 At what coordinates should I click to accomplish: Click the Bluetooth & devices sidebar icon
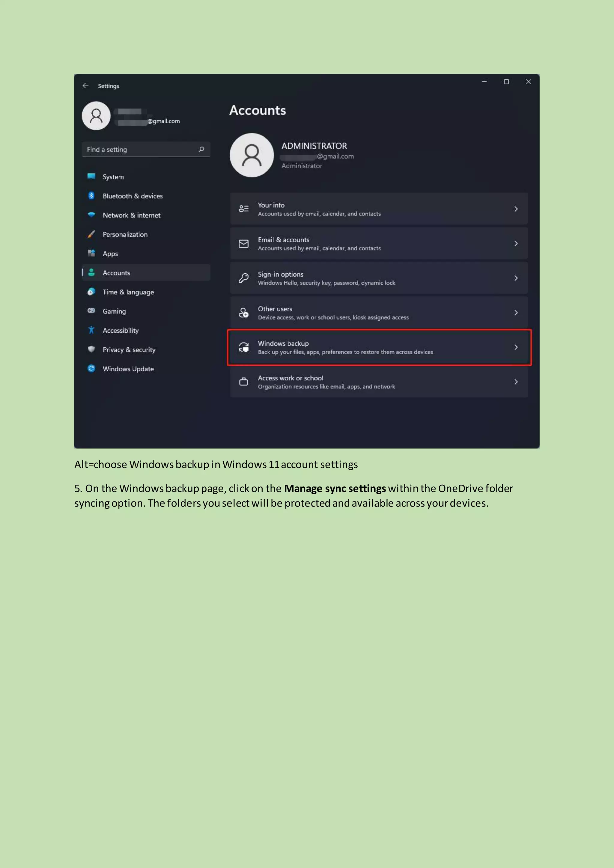click(91, 196)
